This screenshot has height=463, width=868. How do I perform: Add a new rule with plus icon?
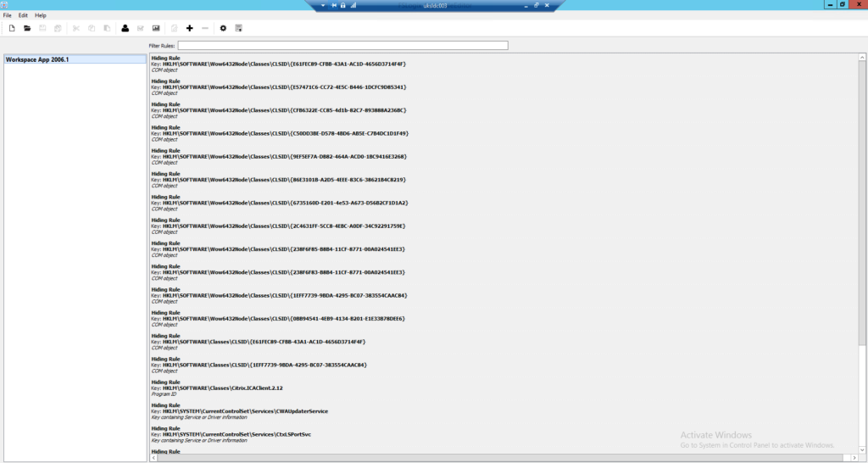pyautogui.click(x=190, y=28)
